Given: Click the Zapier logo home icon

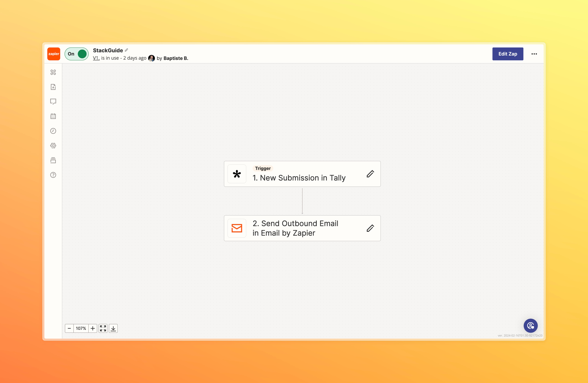Looking at the screenshot, I should pos(54,54).
